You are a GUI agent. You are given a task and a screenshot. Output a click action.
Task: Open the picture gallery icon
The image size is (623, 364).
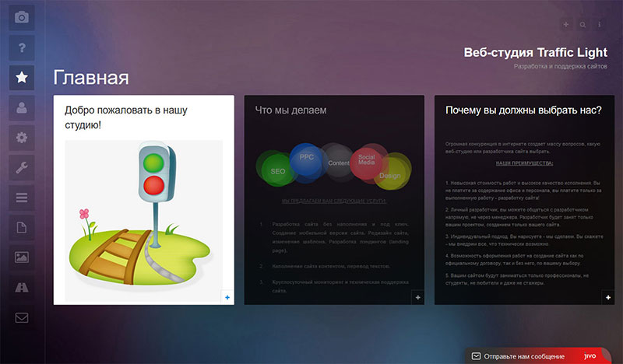[x=22, y=257]
